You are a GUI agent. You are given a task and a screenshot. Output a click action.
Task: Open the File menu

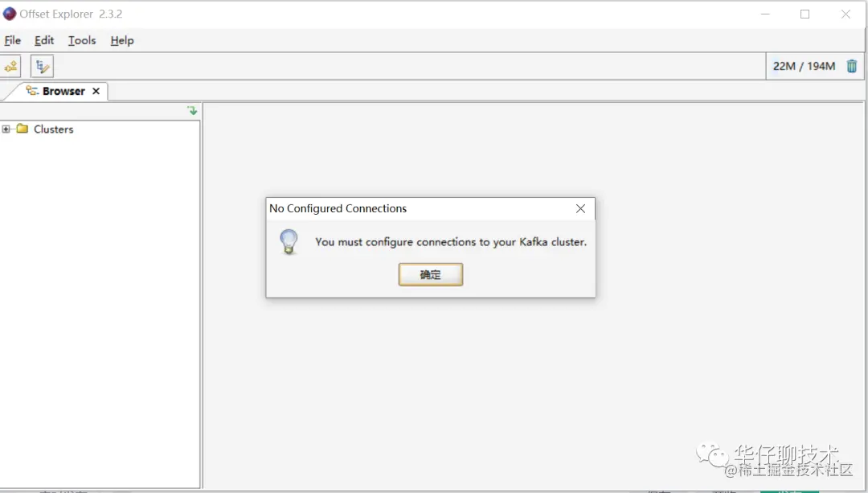tap(13, 40)
